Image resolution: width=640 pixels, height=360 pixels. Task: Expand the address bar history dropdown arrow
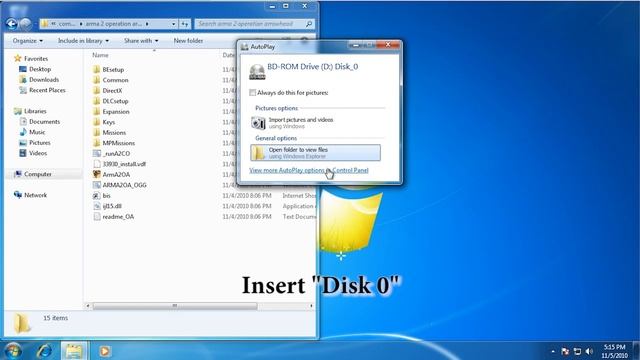(x=173, y=24)
